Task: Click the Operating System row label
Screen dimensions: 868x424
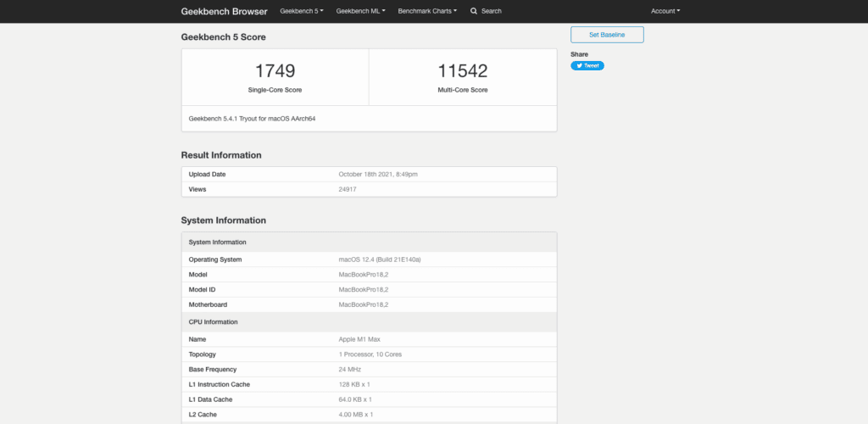Action: pos(215,259)
